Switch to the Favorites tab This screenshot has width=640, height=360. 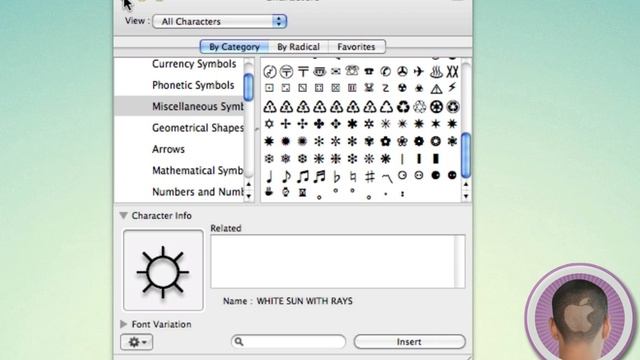coord(356,47)
